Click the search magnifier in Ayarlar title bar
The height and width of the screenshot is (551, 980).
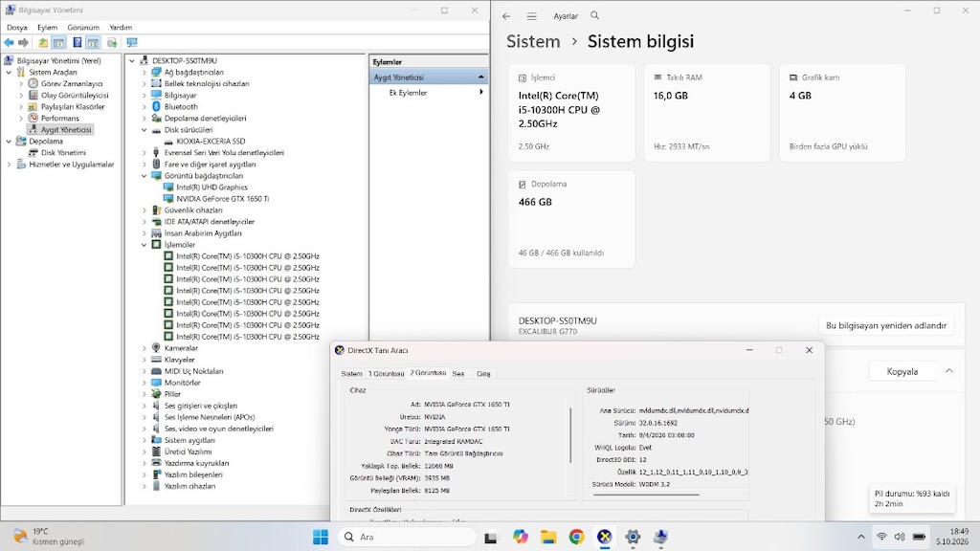pos(594,15)
